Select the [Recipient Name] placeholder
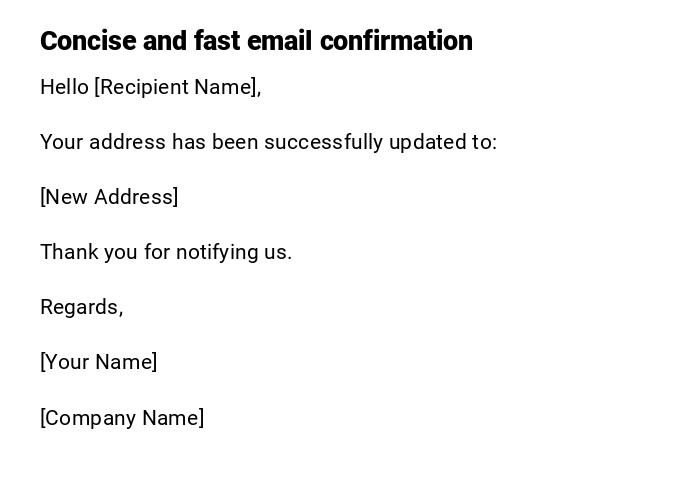The width and height of the screenshot is (700, 480). (177, 87)
